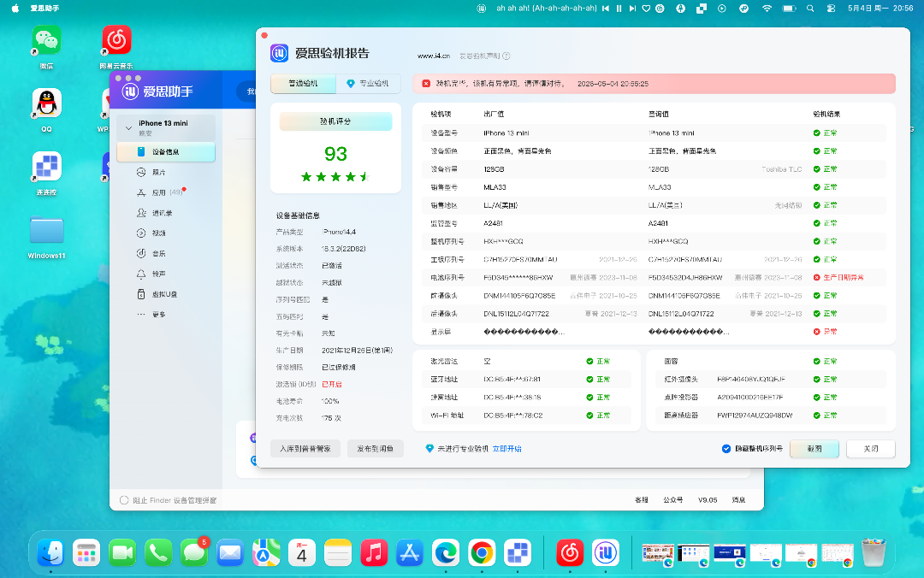Image resolution: width=924 pixels, height=578 pixels.
Task: Switch to the 专业验机 tab
Action: [x=368, y=84]
